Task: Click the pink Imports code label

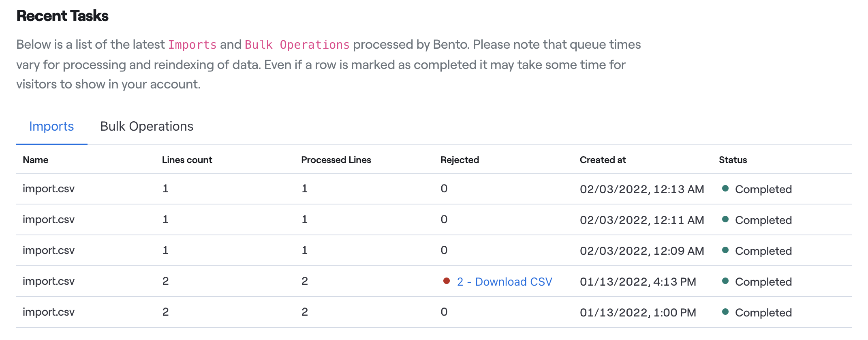Action: pyautogui.click(x=192, y=45)
